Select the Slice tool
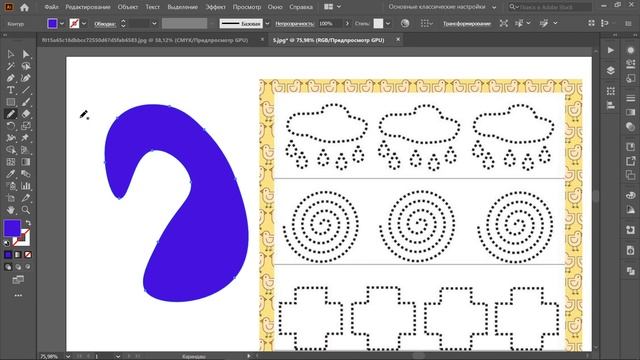This screenshot has height=360, width=640. pos(26,198)
